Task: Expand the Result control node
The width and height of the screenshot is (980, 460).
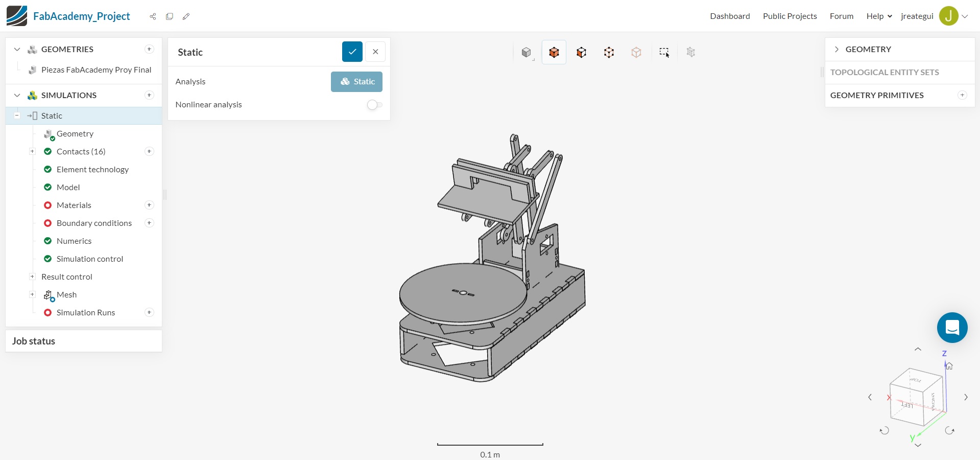Action: 32,277
